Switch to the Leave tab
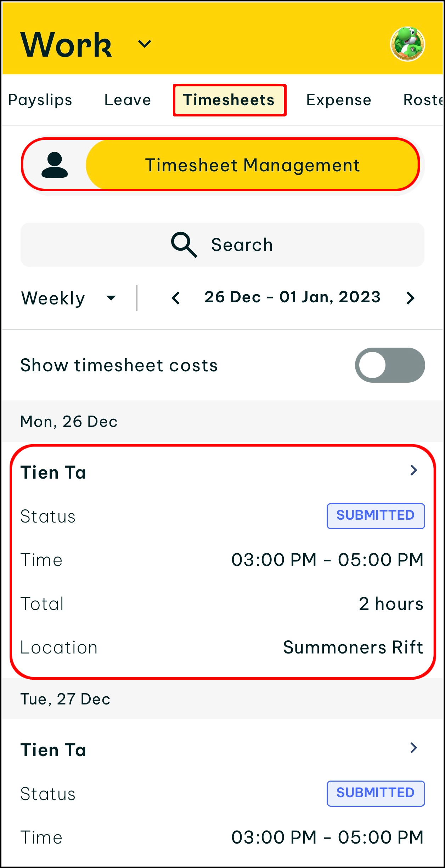Image resolution: width=445 pixels, height=868 pixels. (x=128, y=100)
